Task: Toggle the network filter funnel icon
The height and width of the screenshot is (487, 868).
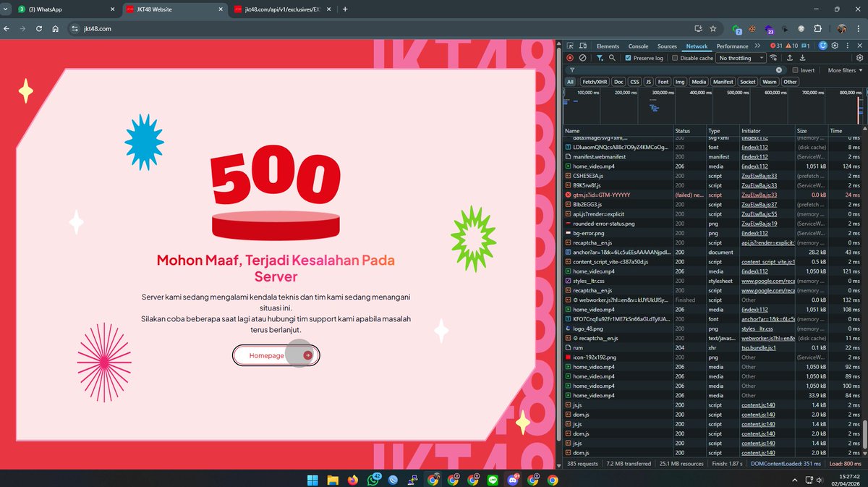Action: point(600,58)
